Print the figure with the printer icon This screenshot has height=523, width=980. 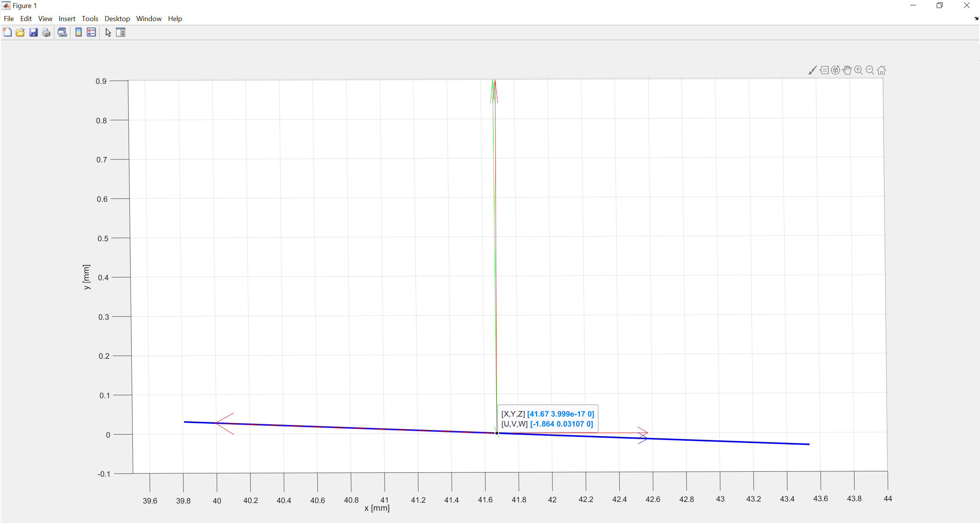(x=46, y=33)
